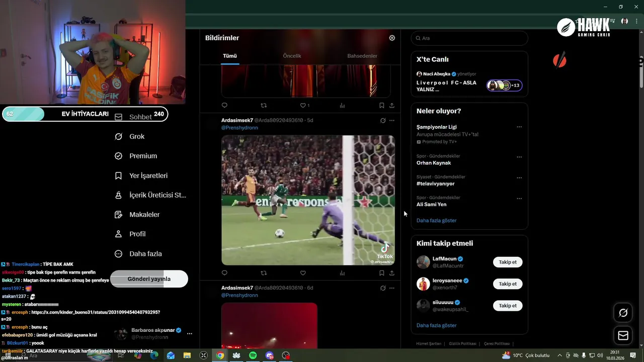Expand the system tray hidden icons chevron
The height and width of the screenshot is (362, 644).
[x=559, y=355]
